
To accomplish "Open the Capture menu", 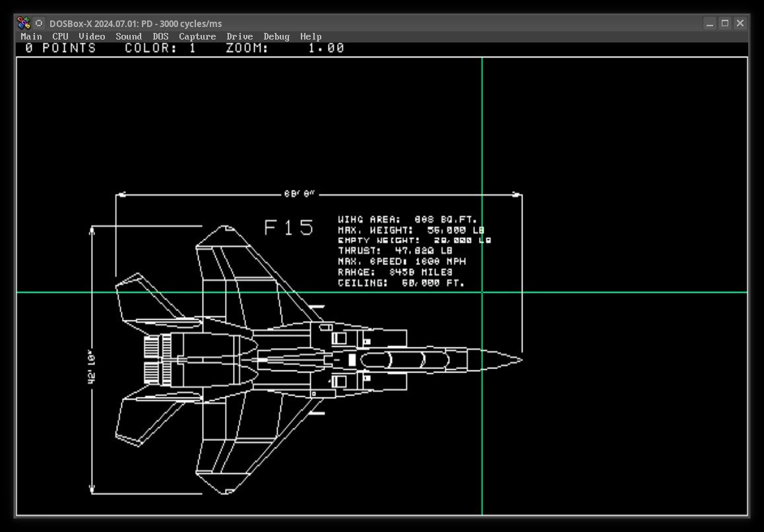I will point(197,37).
